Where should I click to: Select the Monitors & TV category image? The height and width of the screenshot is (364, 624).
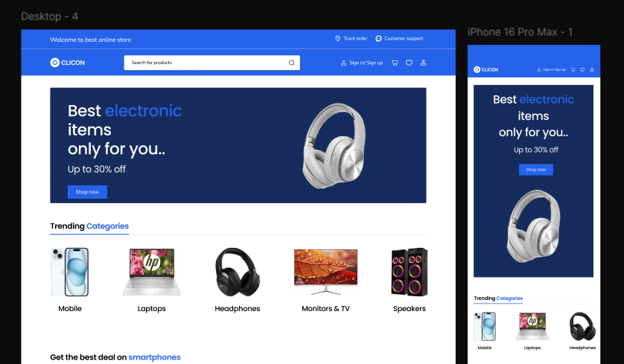[325, 272]
